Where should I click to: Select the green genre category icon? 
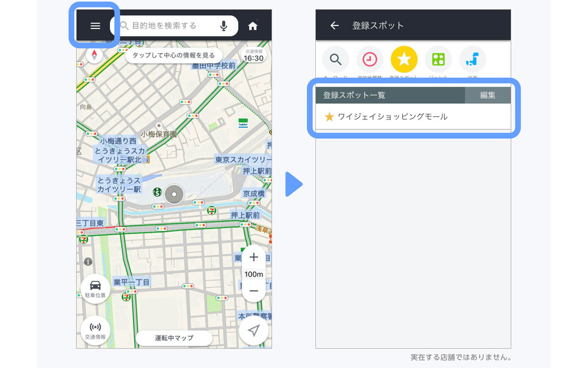[438, 60]
